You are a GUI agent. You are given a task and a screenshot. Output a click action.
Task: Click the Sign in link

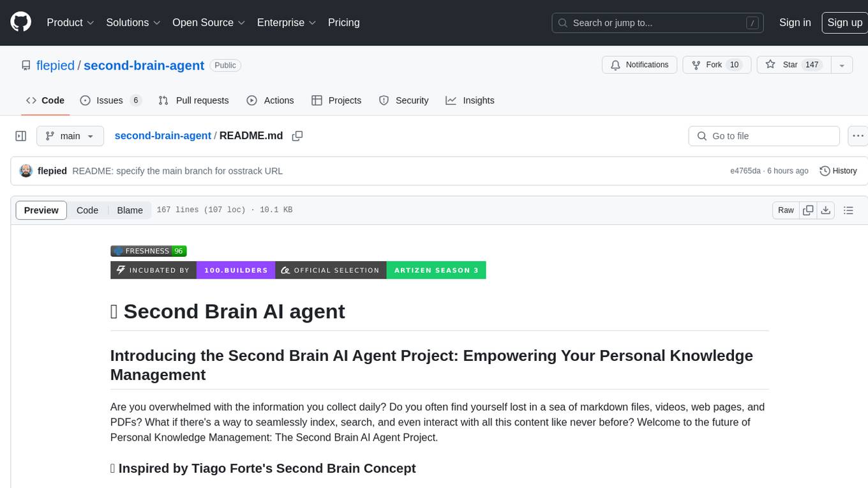click(795, 22)
